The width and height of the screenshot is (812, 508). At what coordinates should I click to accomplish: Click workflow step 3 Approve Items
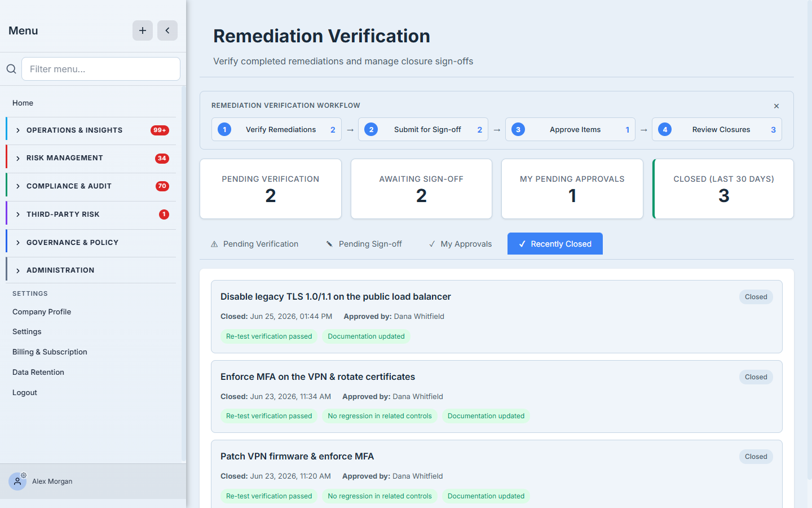coord(570,129)
